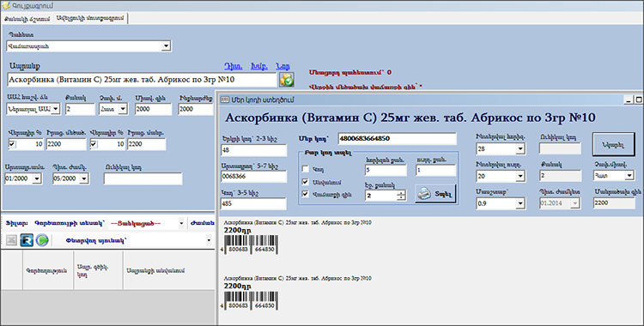Click the green play toolbar icon
This screenshot has width=644, height=326.
(x=42, y=239)
